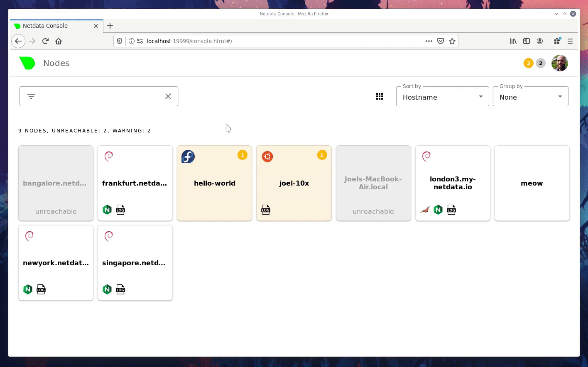This screenshot has width=588, height=367.
Task: Open tracking protection shield icon
Action: pos(120,41)
